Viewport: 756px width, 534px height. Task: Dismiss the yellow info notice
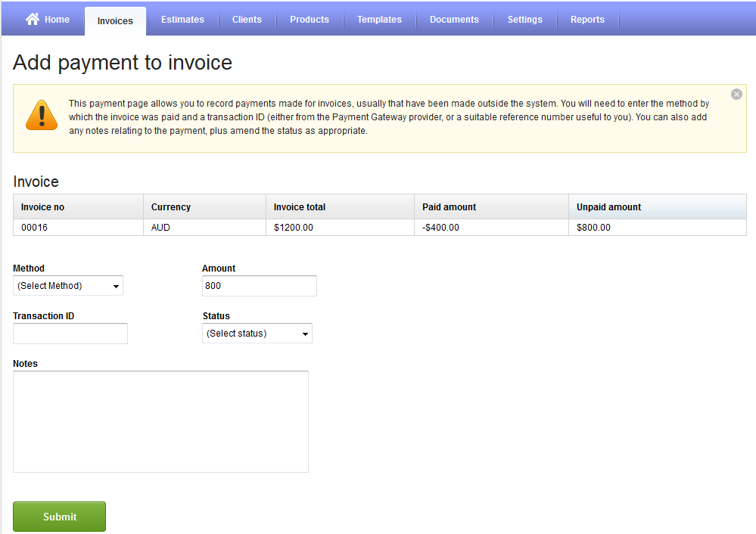(736, 95)
